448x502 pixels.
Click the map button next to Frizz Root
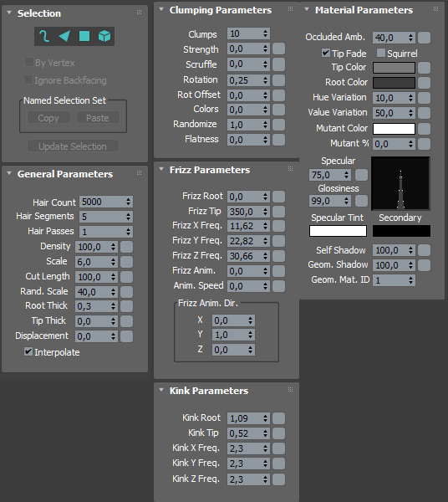click(x=279, y=197)
